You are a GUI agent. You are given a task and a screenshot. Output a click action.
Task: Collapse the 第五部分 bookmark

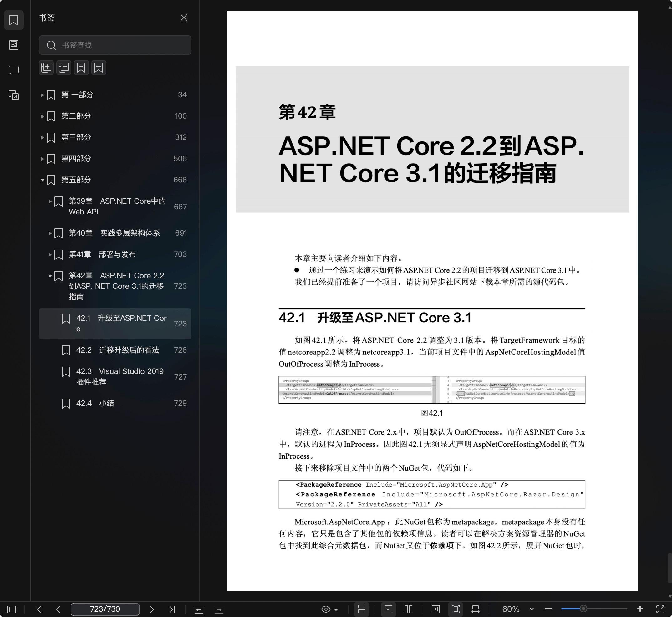tap(43, 180)
